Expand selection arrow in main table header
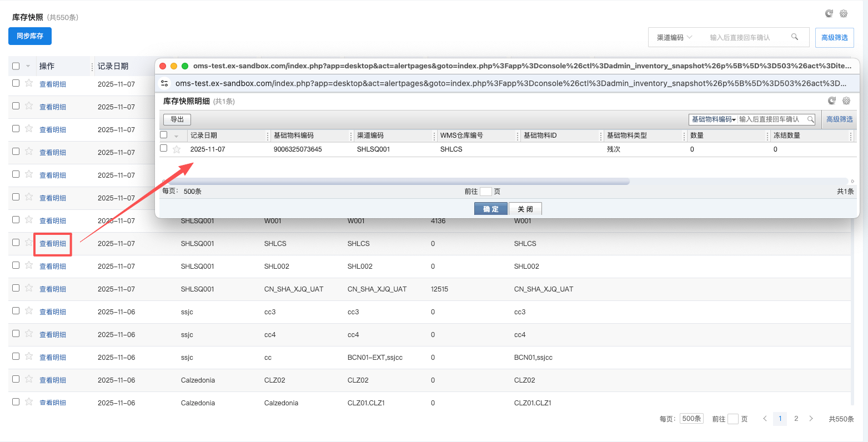The image size is (868, 442). pos(28,67)
